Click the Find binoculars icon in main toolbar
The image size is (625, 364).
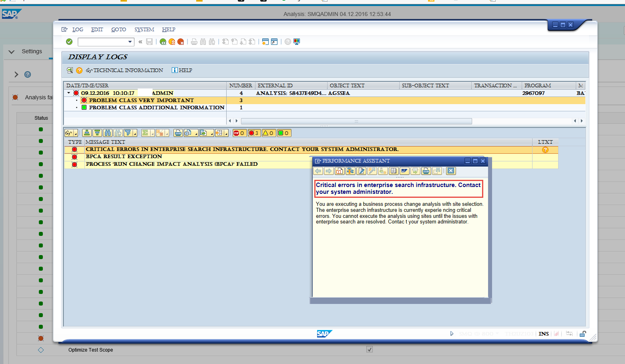[203, 42]
